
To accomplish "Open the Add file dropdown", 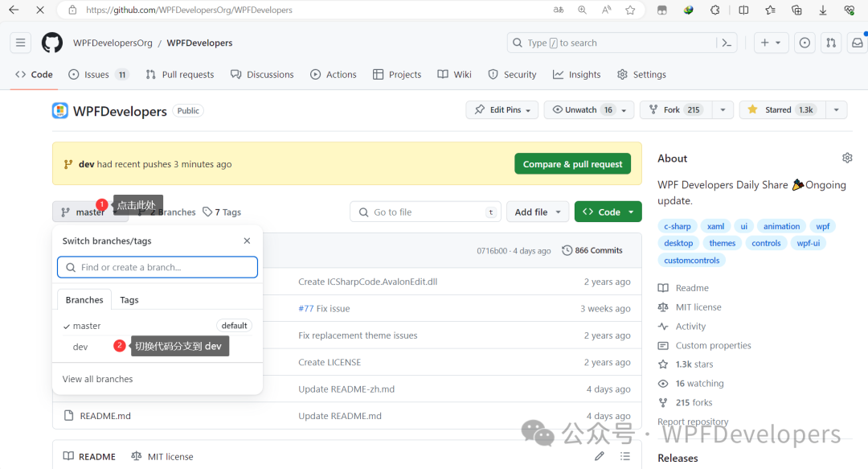I will 537,211.
